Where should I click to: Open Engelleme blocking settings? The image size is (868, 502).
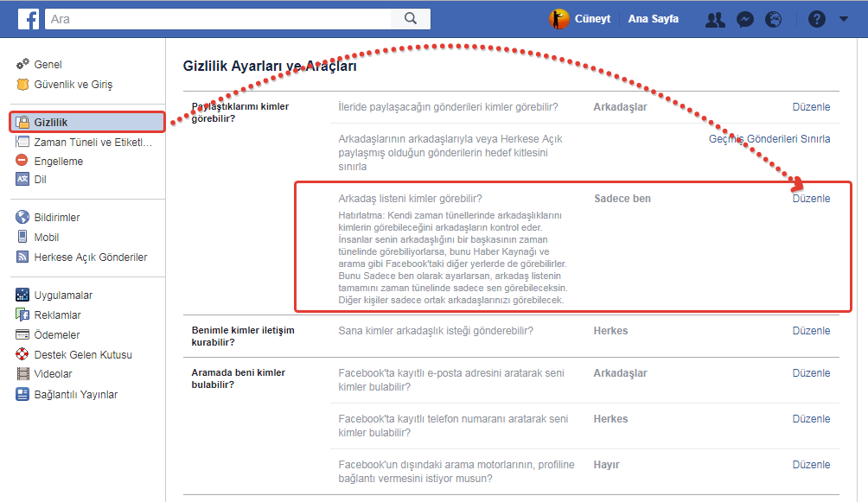pyautogui.click(x=58, y=161)
